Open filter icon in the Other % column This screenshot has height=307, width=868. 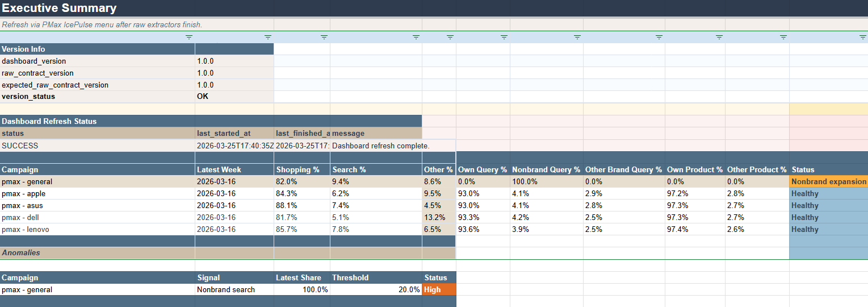(x=450, y=37)
